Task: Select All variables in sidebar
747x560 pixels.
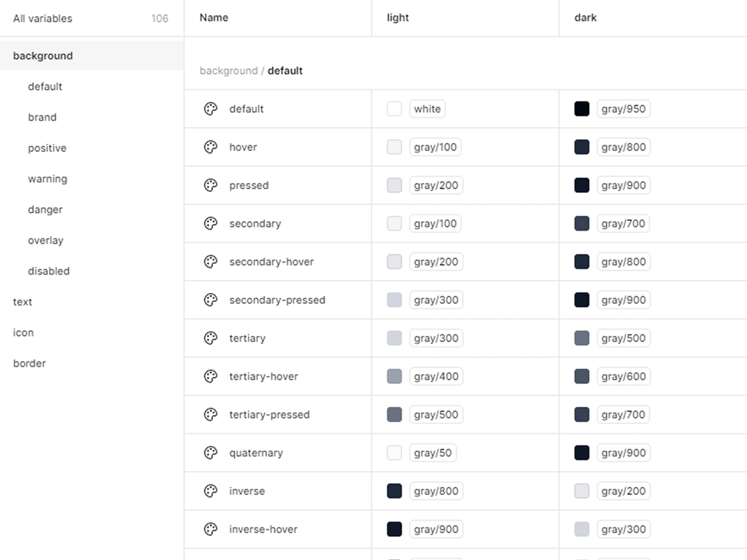Action: pos(42,18)
